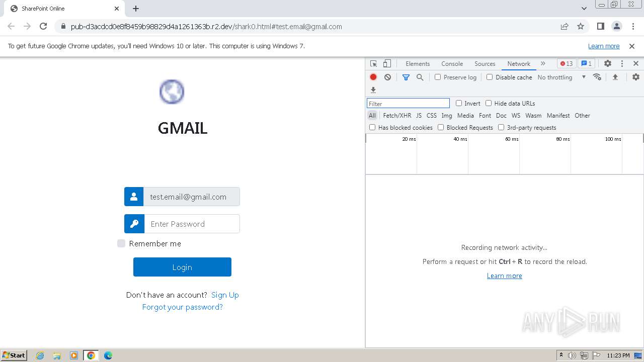Viewport: 644px width, 362px height.
Task: Switch to the Console tab
Action: click(x=452, y=64)
